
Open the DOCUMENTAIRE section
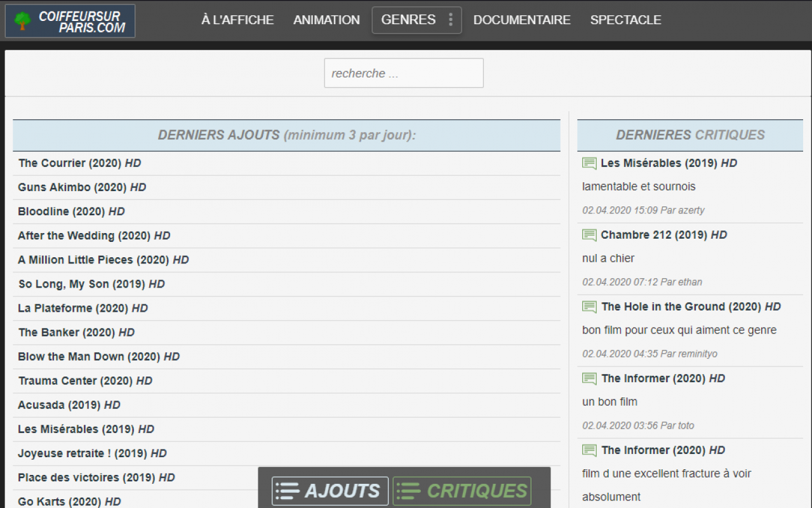(522, 20)
